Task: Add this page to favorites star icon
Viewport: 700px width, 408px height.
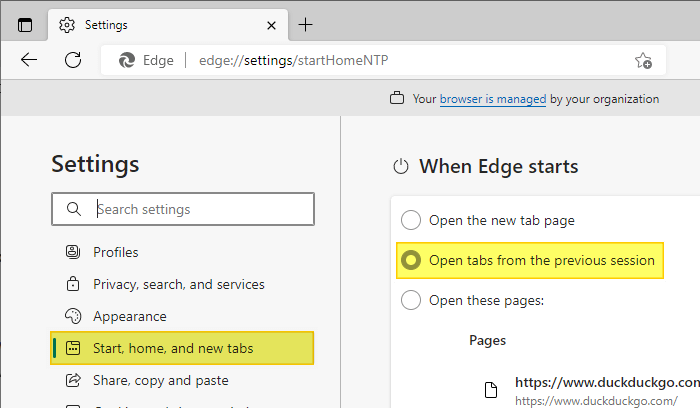Action: tap(643, 60)
